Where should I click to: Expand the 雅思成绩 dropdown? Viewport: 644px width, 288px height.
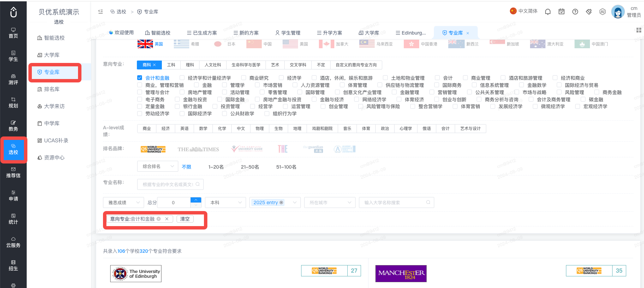pyautogui.click(x=124, y=202)
